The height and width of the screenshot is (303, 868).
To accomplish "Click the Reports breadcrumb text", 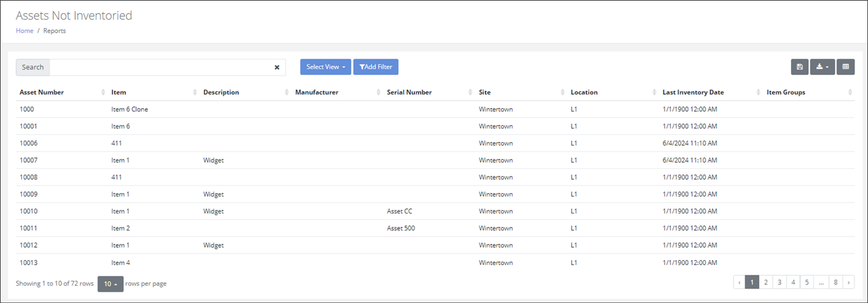I will click(x=55, y=30).
